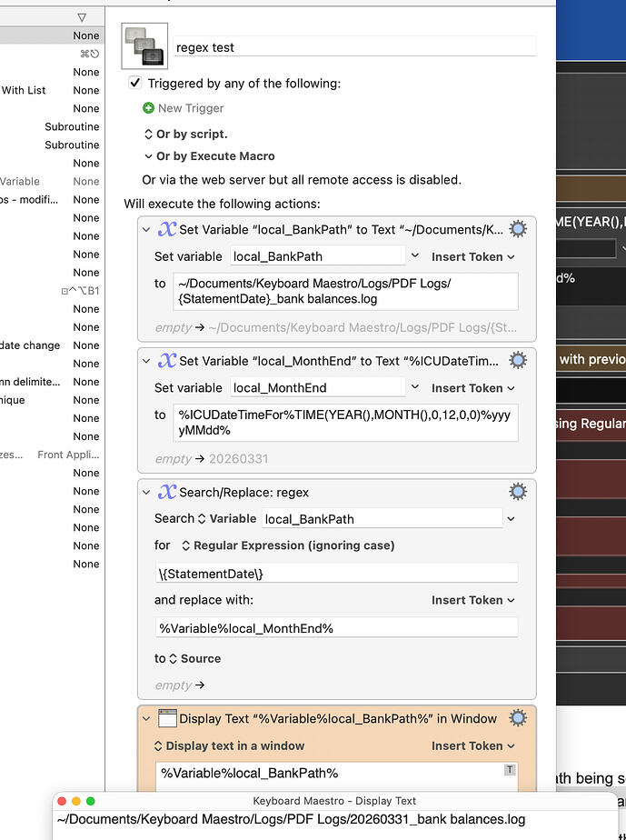Click the text field with ~/Documents/Keyboard Maestro path
This screenshot has height=840, width=626.
pyautogui.click(x=345, y=292)
